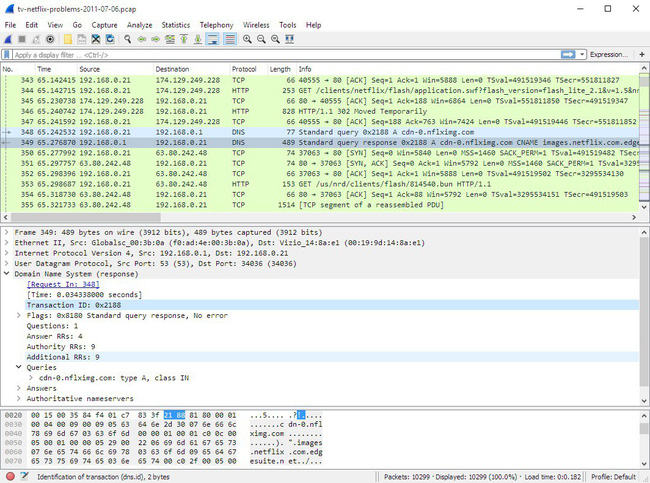Screen dimensions: 650x483
Task: Open capture options gear icon
Action: (50, 39)
